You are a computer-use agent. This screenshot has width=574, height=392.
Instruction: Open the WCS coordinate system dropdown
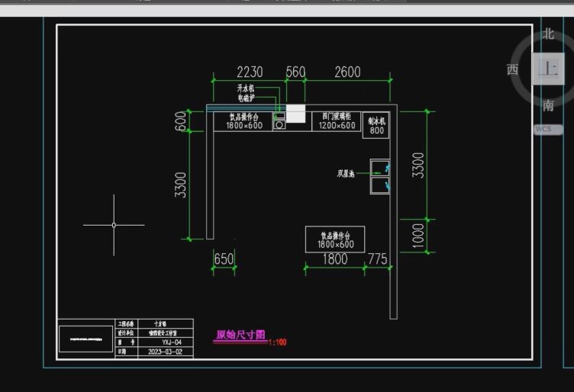coord(547,130)
